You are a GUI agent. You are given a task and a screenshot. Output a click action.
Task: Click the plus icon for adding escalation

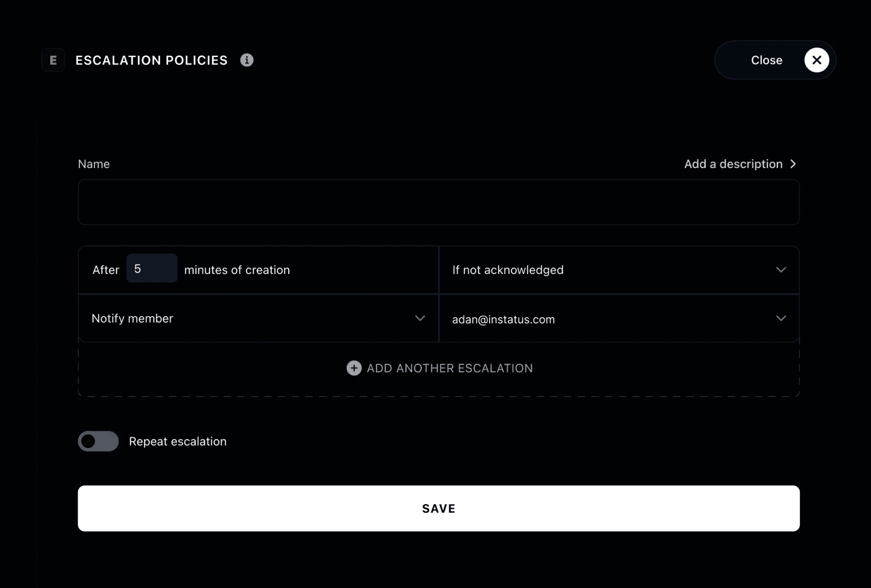click(x=354, y=368)
